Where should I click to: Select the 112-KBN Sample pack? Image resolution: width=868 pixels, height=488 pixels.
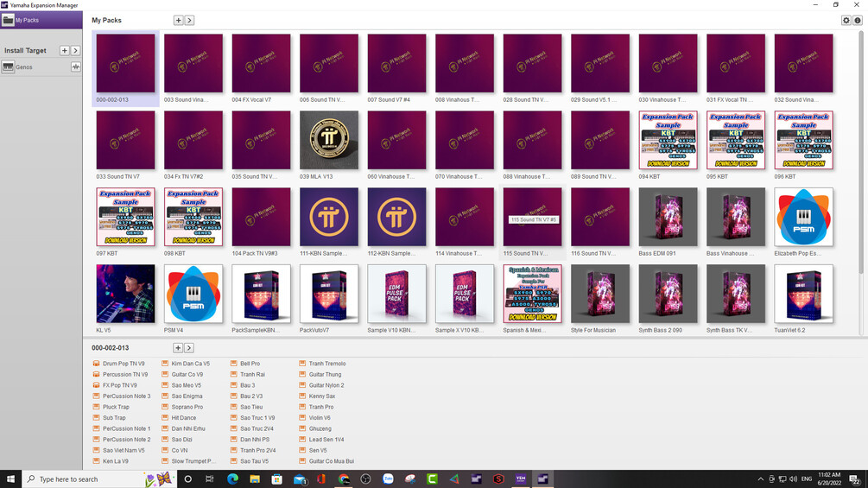point(397,217)
